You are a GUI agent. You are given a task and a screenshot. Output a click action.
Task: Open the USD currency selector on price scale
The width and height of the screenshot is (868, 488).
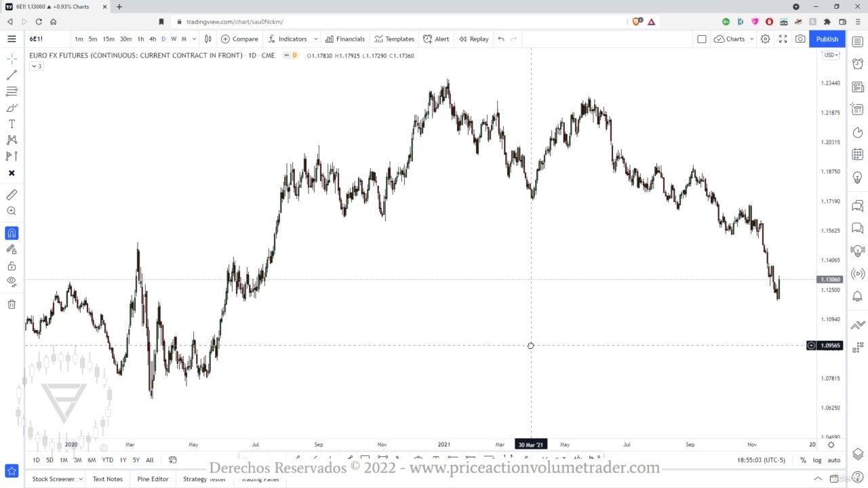point(831,55)
